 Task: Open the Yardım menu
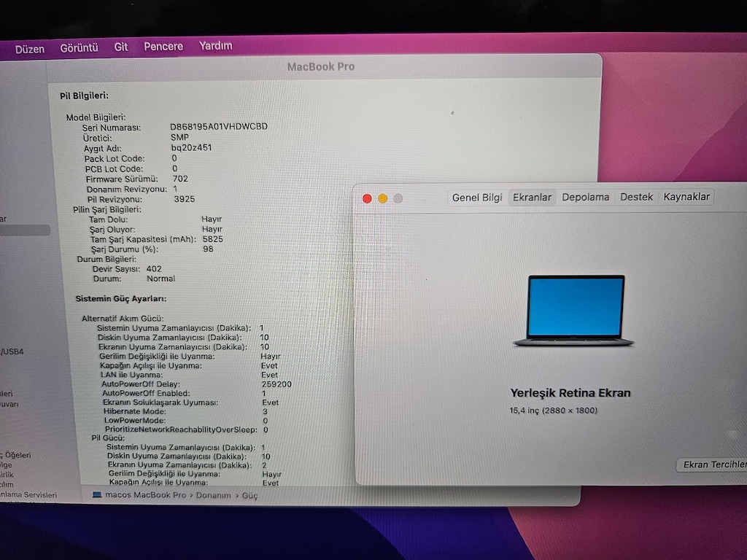[216, 46]
